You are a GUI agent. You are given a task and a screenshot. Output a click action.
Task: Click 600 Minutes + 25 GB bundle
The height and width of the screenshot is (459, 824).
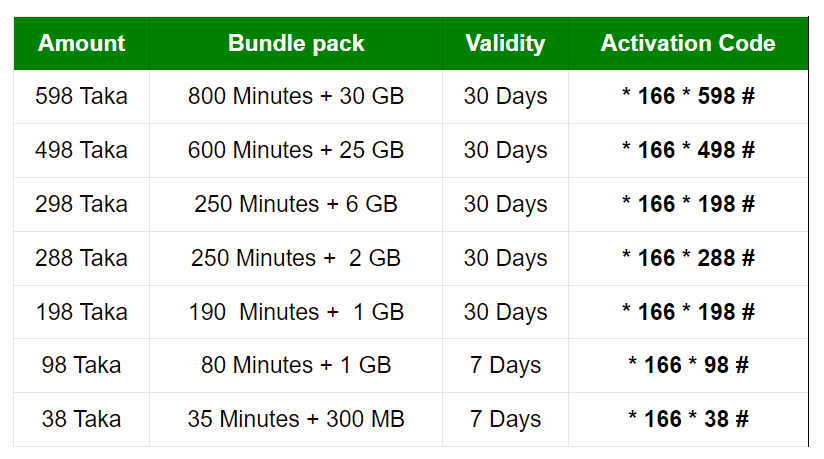coord(296,150)
